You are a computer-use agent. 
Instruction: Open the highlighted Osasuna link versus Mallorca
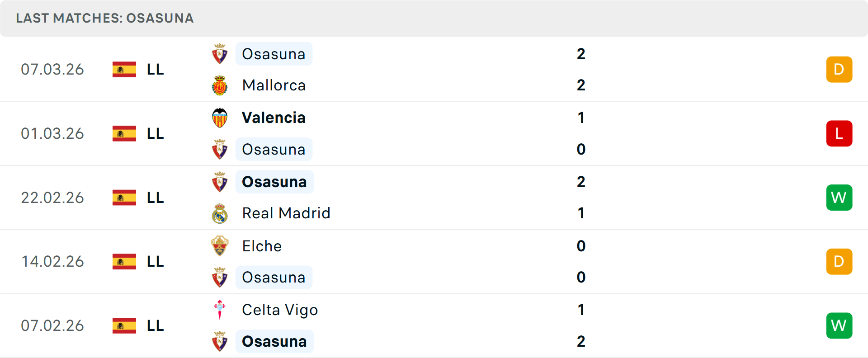(274, 53)
